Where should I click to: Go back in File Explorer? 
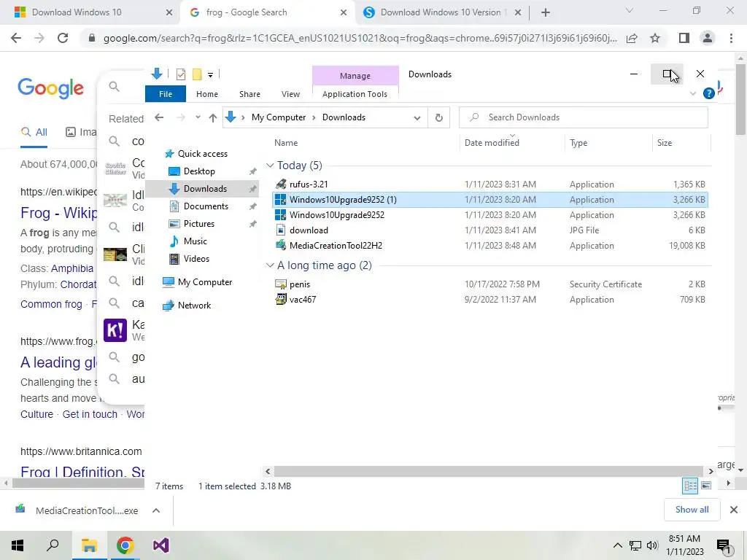point(159,117)
